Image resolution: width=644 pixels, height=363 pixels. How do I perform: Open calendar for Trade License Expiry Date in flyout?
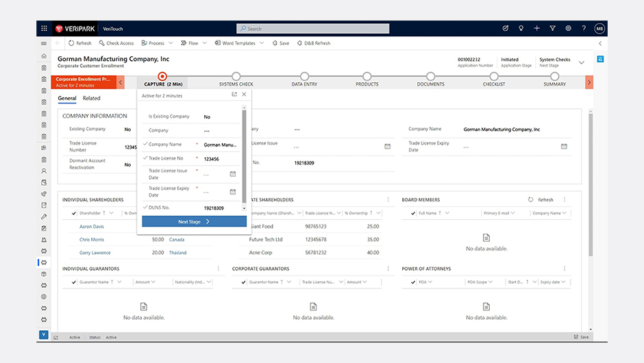point(233,192)
